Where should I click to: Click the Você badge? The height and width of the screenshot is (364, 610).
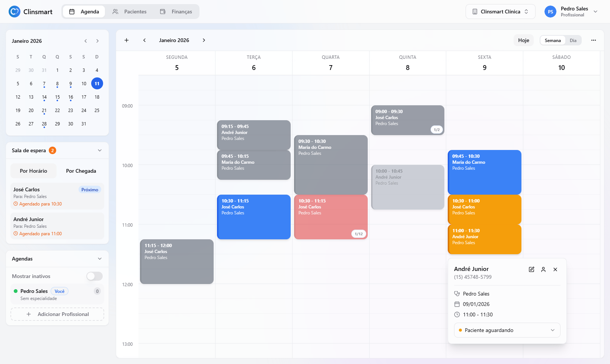point(60,291)
